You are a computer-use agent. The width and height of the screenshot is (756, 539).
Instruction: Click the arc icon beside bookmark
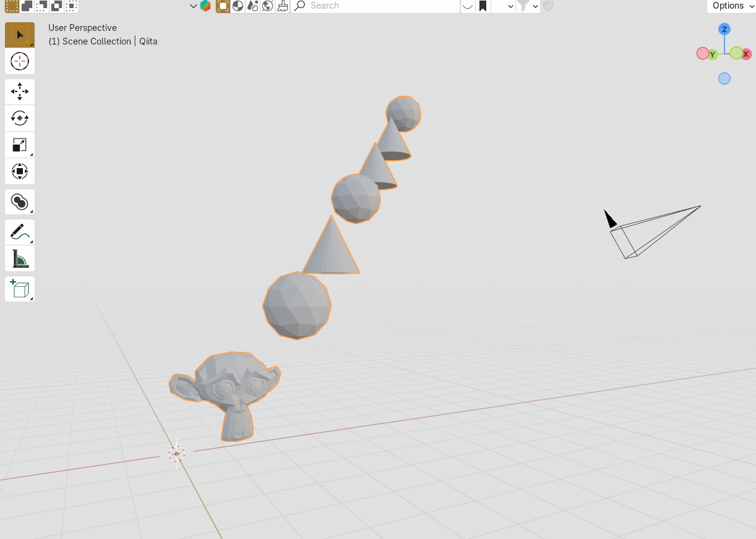point(468,6)
